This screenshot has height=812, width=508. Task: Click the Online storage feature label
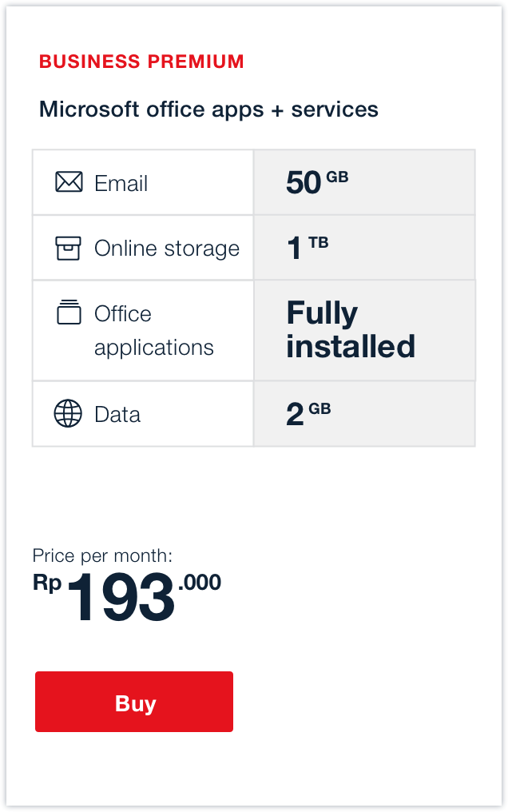[x=167, y=249]
